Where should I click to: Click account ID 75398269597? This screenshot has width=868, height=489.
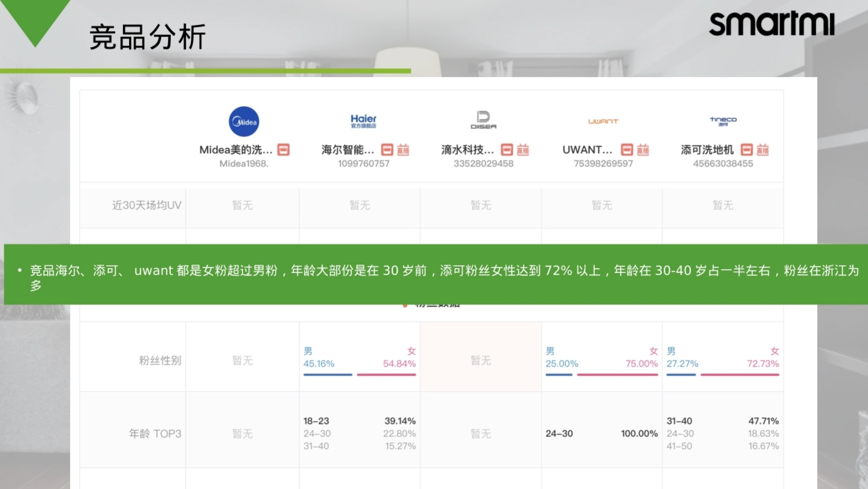[x=603, y=163]
